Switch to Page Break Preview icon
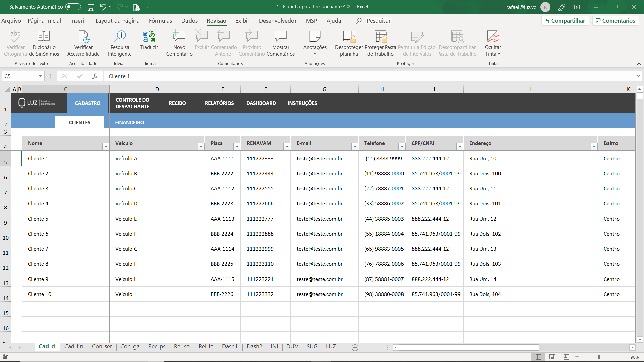Image resolution: width=644 pixels, height=362 pixels. click(566, 357)
